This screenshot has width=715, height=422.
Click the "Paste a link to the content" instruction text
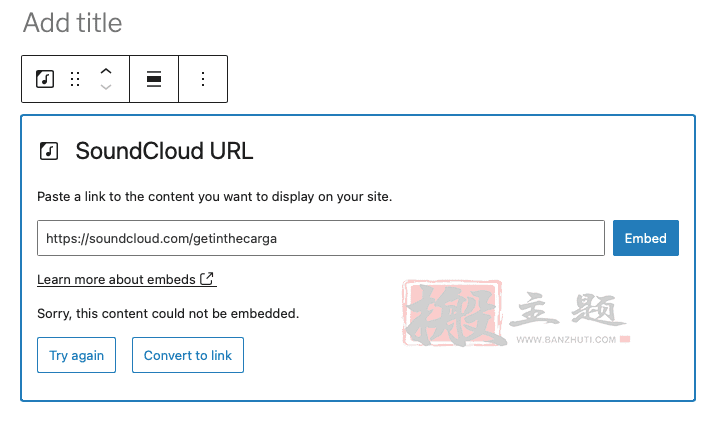point(214,197)
